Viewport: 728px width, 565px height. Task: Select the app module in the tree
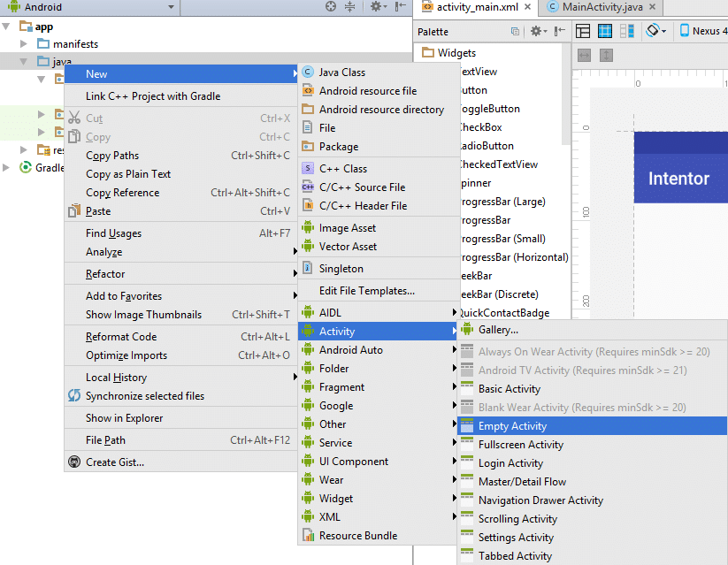pos(36,27)
